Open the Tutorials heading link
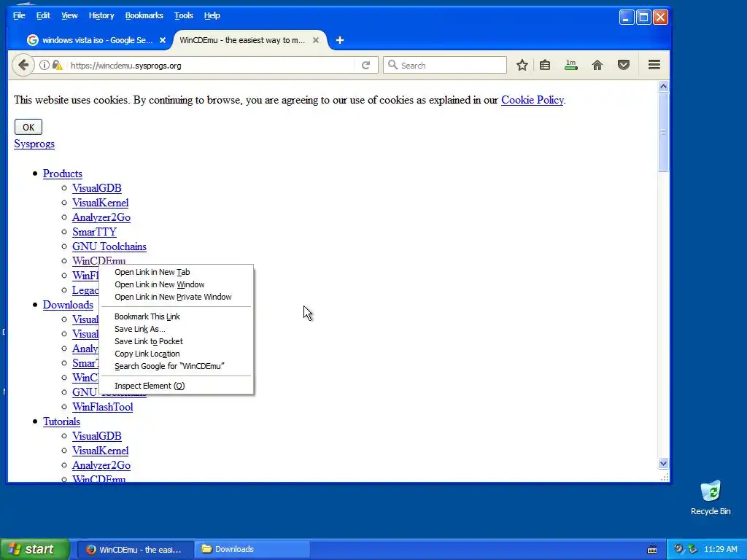The image size is (747, 560). [x=61, y=422]
